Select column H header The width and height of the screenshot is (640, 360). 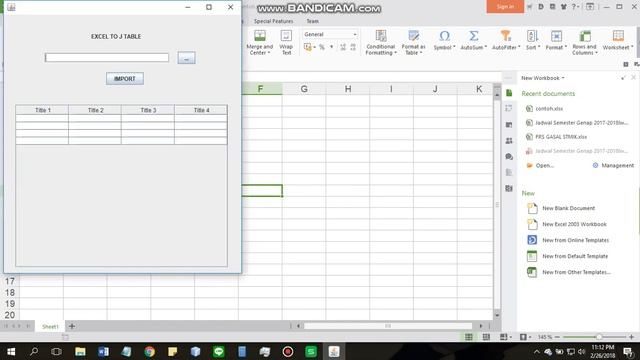(348, 89)
